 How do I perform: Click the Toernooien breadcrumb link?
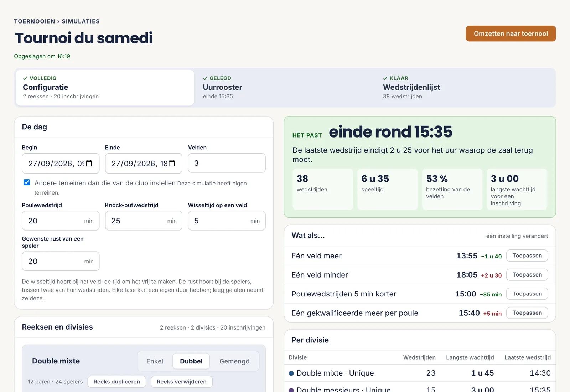point(35,21)
